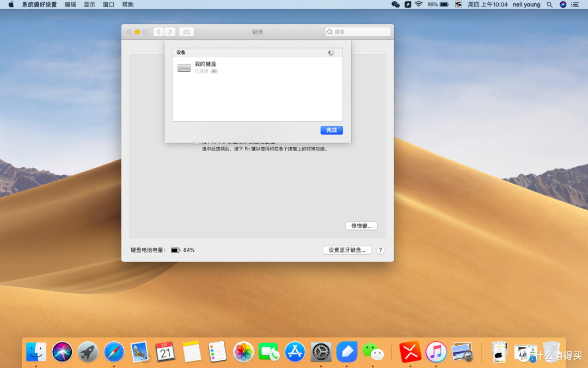Click the 设置蓝牙键盘... button
The height and width of the screenshot is (368, 588).
point(347,250)
